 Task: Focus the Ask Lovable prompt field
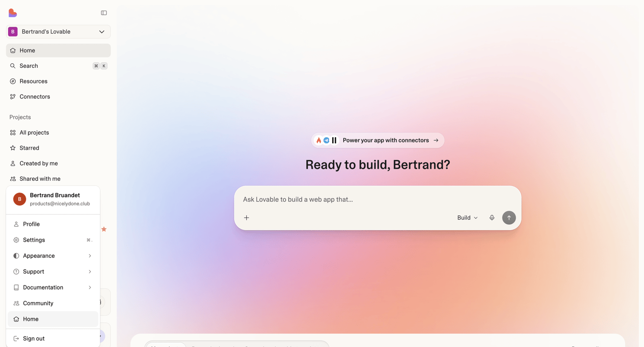(378, 200)
